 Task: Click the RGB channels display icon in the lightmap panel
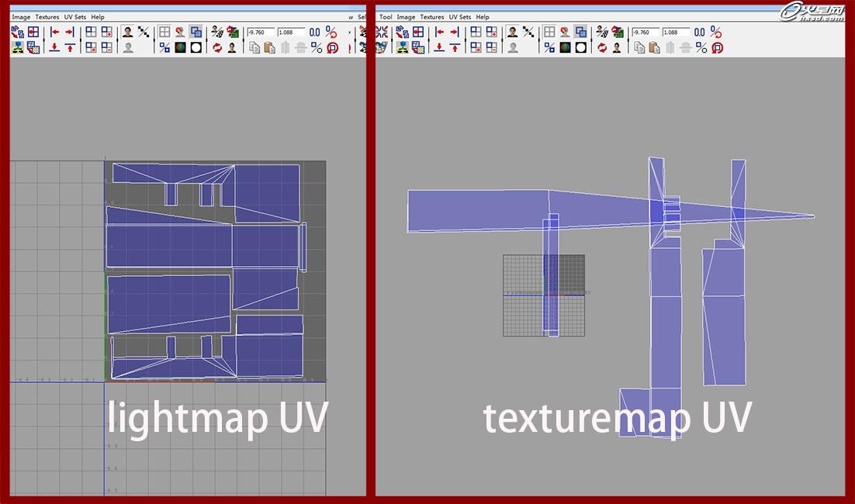click(x=180, y=47)
